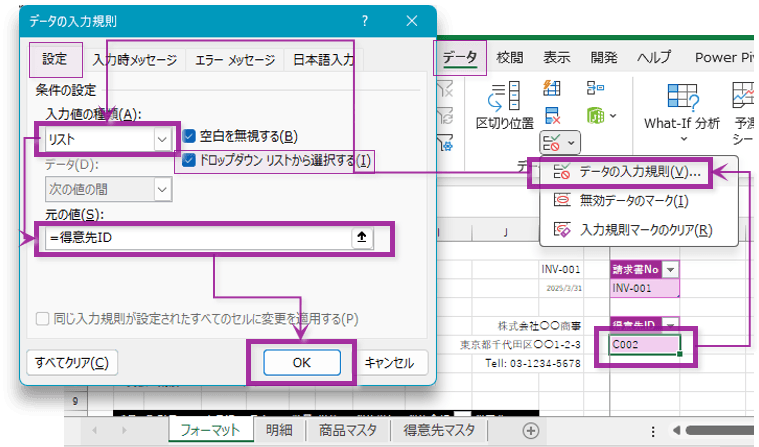Click the Reapply filter funnel icon
The image size is (759, 447).
click(445, 116)
